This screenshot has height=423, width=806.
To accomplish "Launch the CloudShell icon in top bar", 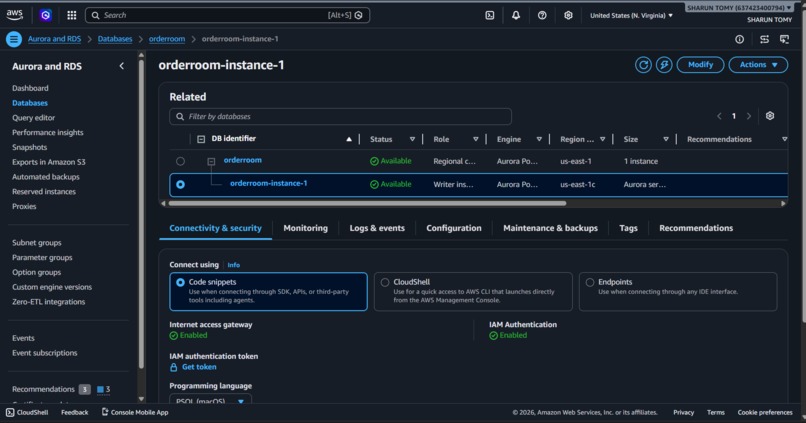I will point(490,15).
